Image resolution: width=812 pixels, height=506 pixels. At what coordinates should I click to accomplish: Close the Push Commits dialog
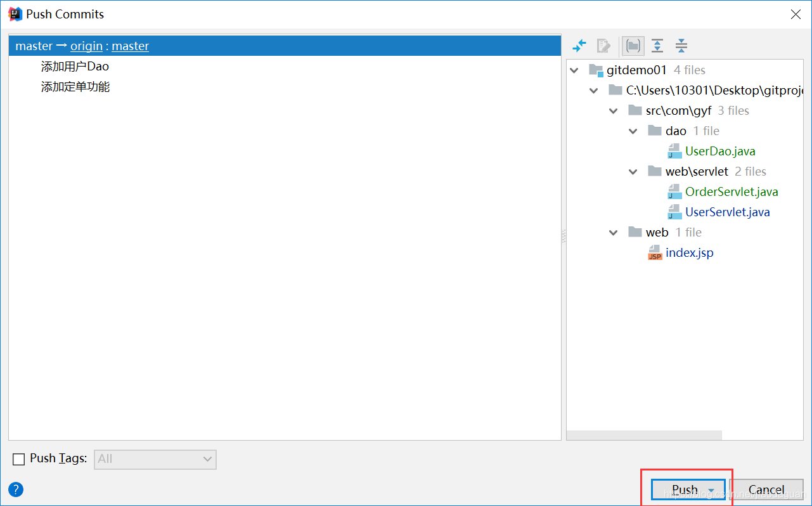coord(796,14)
